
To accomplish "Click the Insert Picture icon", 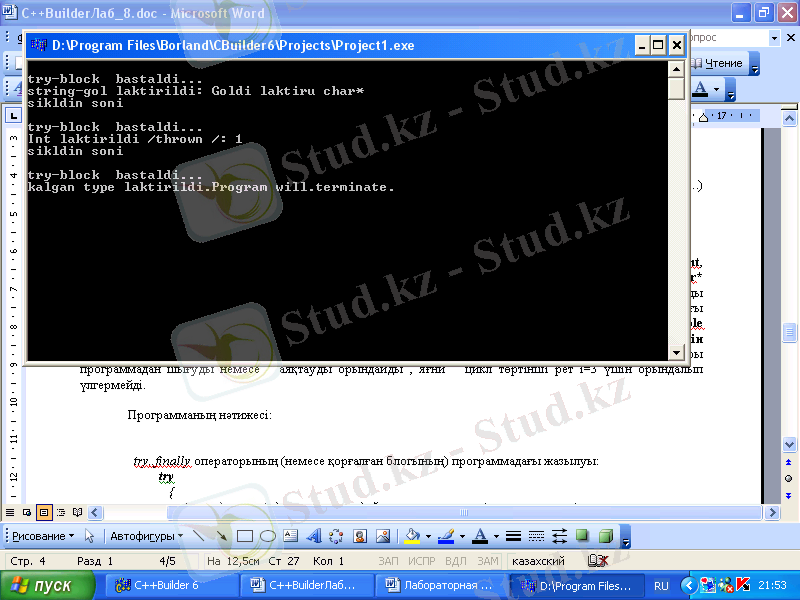I will 382,536.
